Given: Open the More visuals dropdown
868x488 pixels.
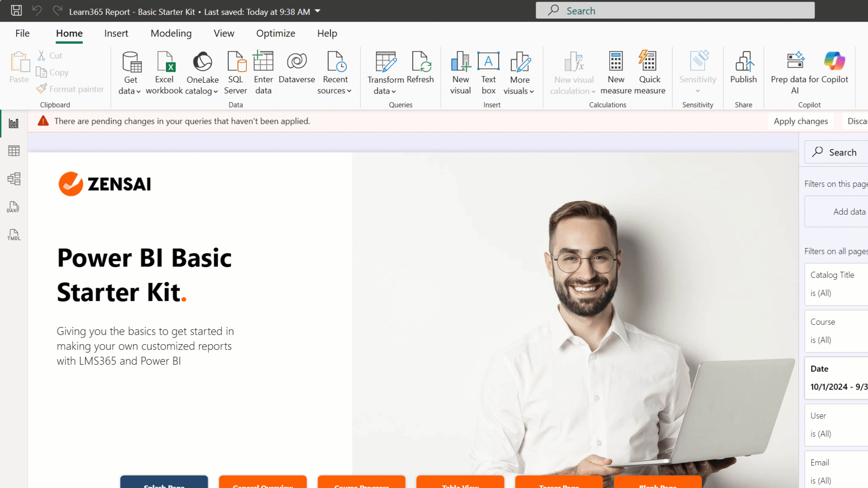Looking at the screenshot, I should pos(519,90).
